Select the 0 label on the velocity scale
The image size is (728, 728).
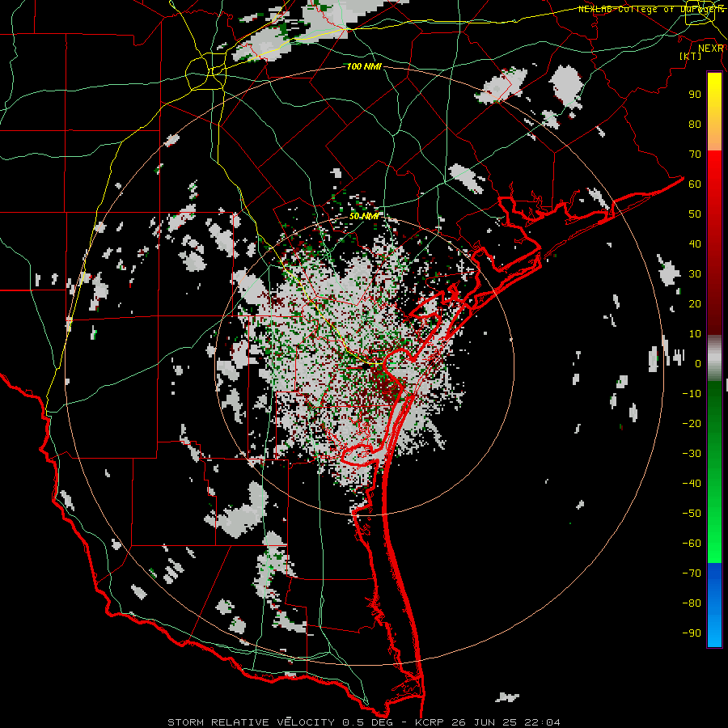coord(698,364)
